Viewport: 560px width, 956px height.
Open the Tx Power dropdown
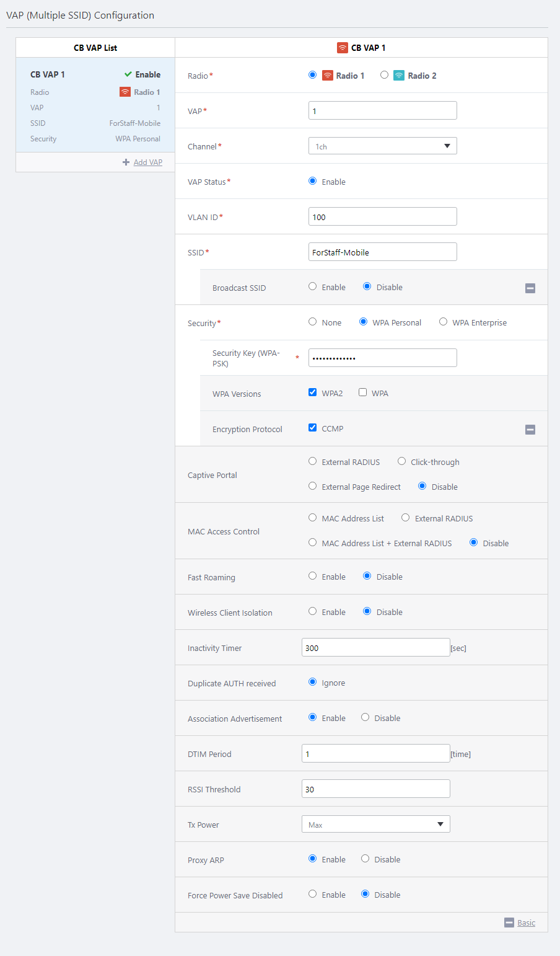coord(375,825)
